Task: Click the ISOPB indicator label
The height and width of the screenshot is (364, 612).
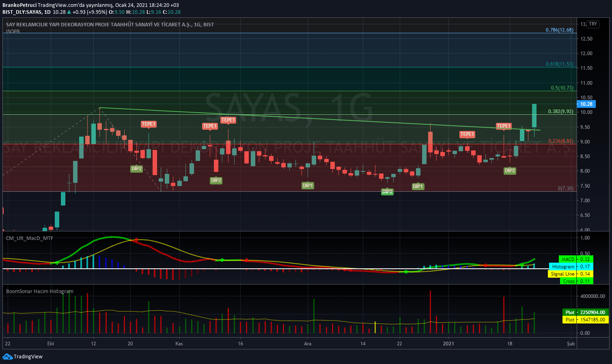Action: coord(13,31)
